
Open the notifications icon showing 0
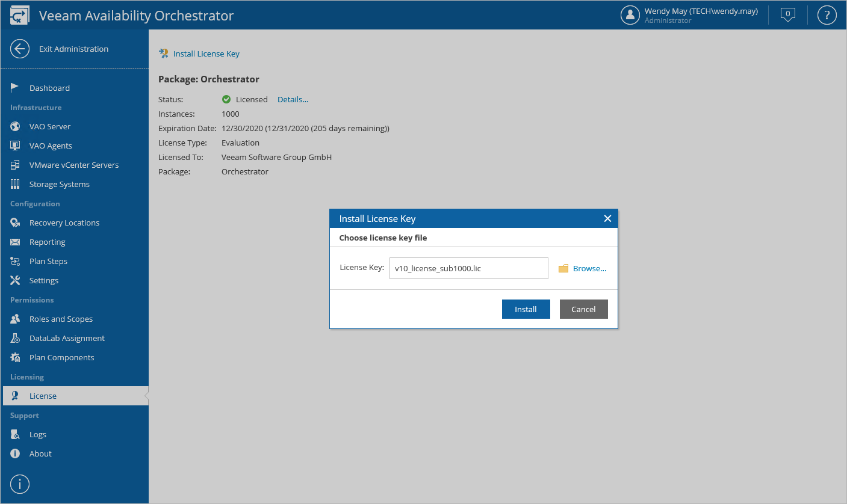(787, 15)
